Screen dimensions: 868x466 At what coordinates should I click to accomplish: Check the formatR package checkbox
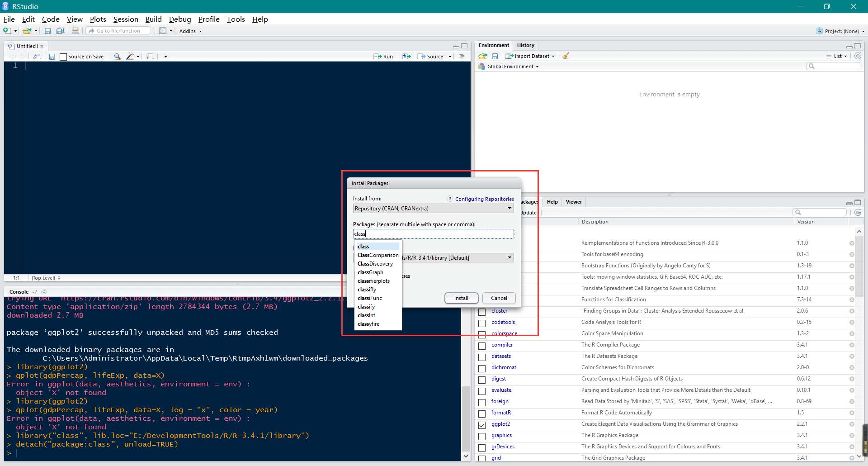coord(482,414)
